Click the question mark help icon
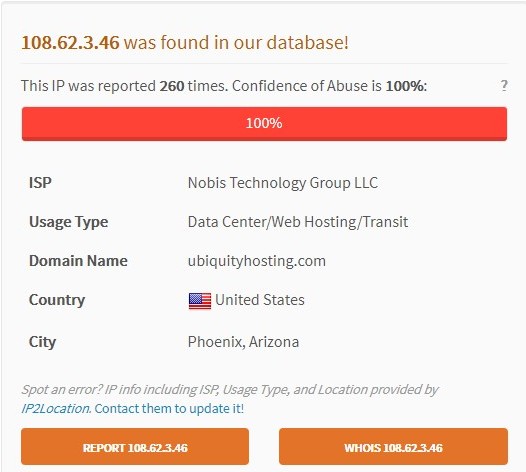526x472 pixels. point(504,86)
